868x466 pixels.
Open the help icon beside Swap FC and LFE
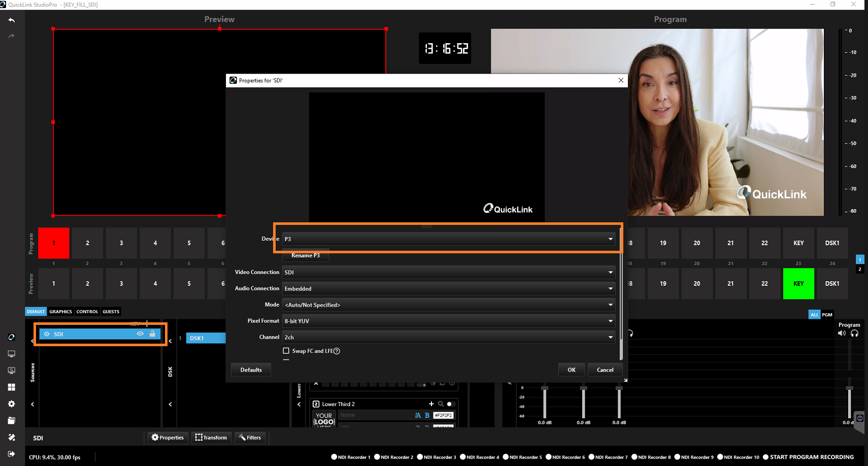337,351
